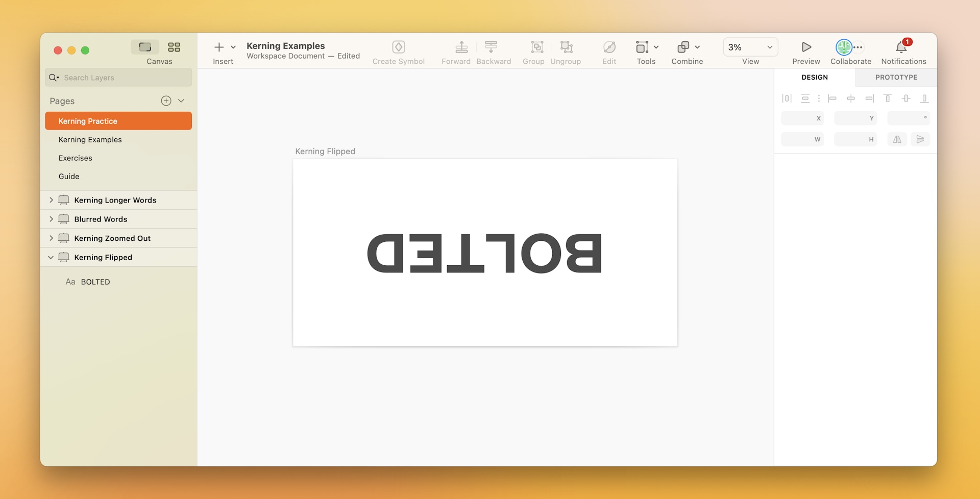
Task: Flip the selection vertically
Action: point(921,139)
